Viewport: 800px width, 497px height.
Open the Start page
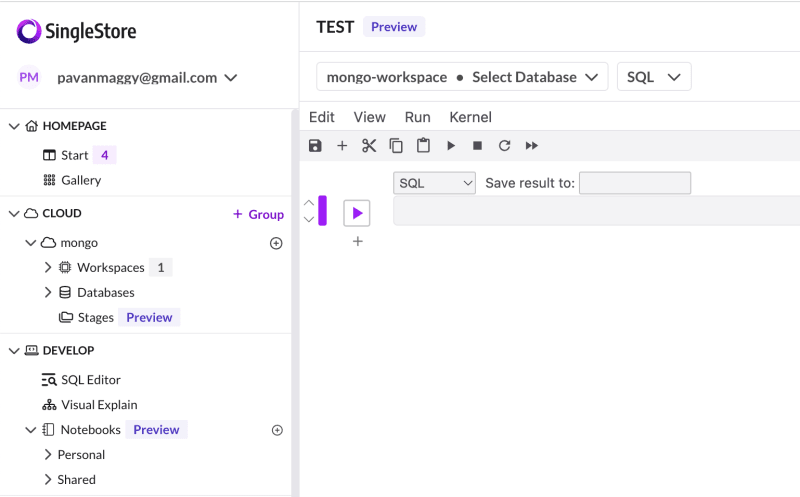point(74,155)
